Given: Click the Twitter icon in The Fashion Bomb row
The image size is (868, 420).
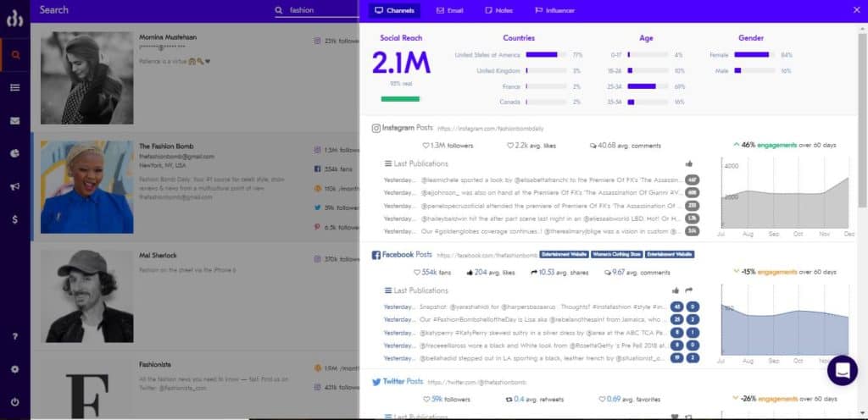Looking at the screenshot, I should tap(318, 207).
